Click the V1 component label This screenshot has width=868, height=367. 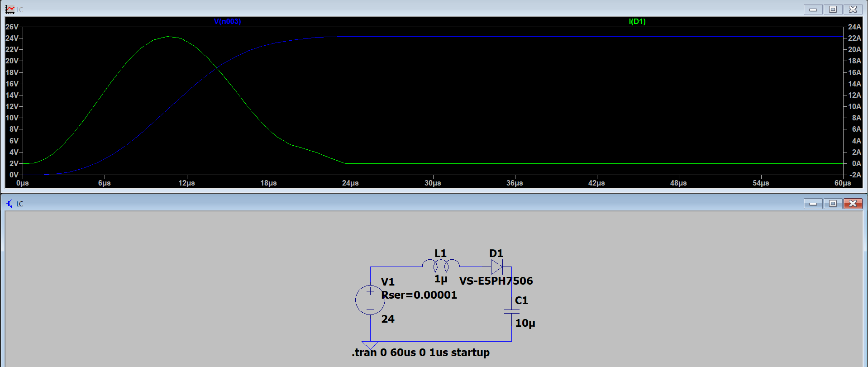pyautogui.click(x=388, y=282)
